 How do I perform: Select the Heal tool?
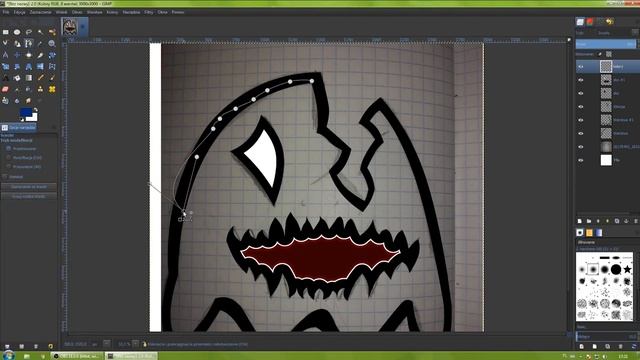[x=52, y=89]
